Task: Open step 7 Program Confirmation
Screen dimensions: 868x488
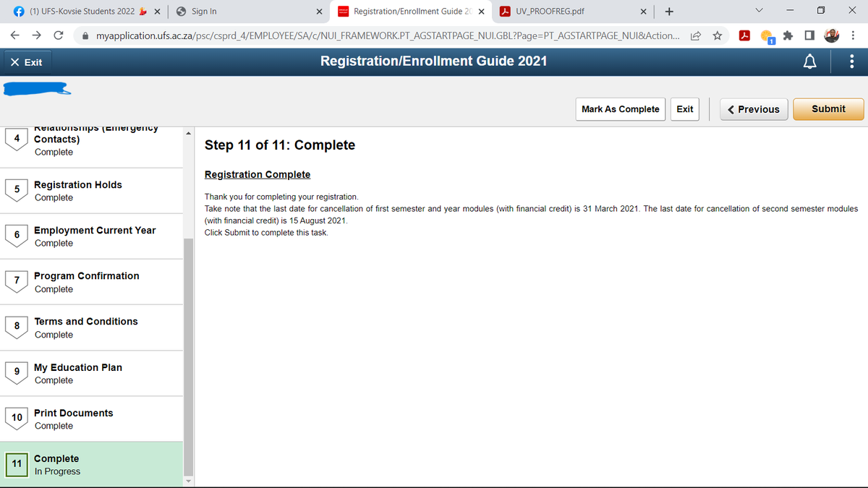Action: tap(91, 282)
